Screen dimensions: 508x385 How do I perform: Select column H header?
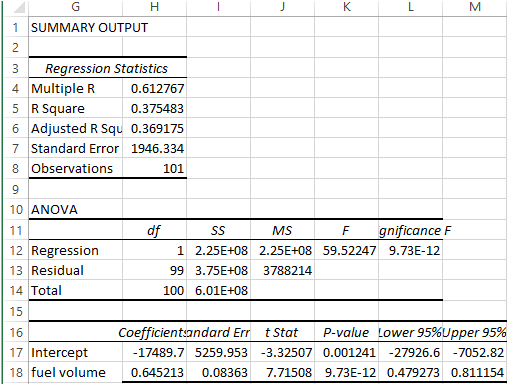click(x=154, y=7)
